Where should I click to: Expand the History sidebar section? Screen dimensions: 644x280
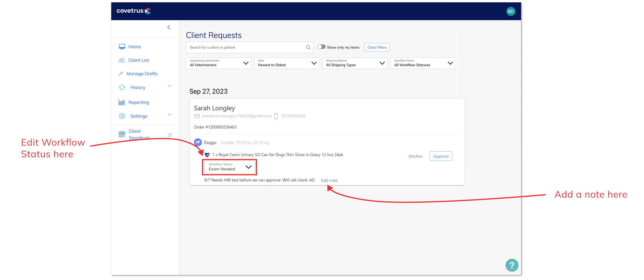(x=169, y=86)
